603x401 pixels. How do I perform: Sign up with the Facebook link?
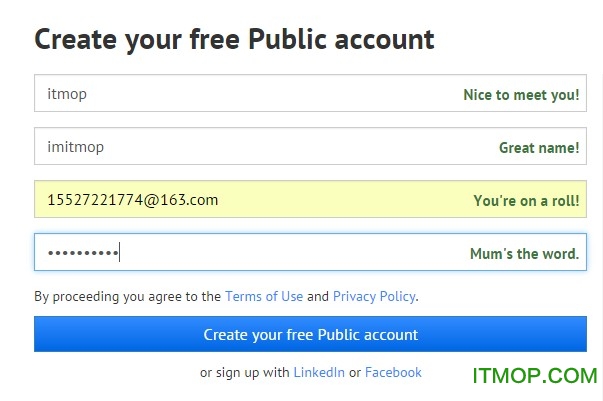point(393,372)
